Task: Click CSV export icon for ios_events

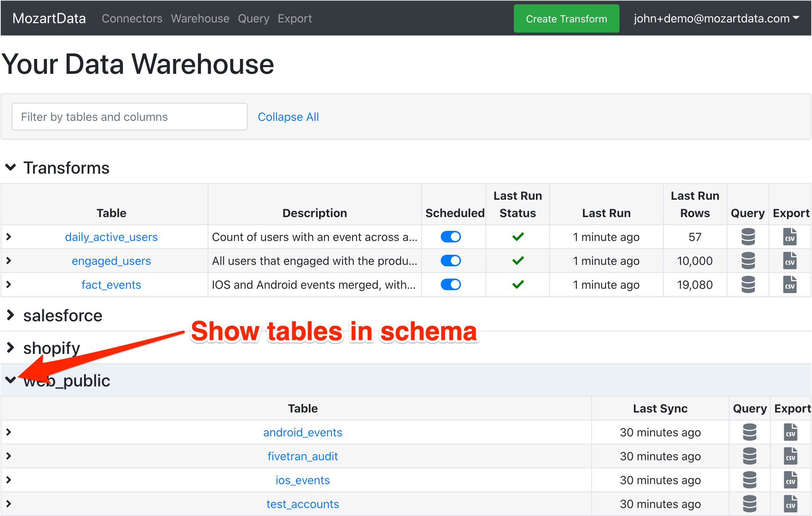Action: (790, 480)
